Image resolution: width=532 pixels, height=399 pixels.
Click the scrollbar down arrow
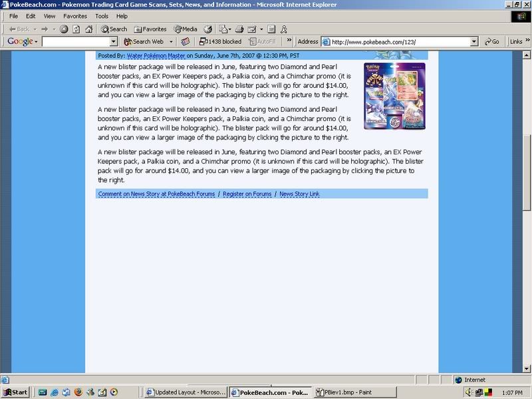tap(526, 368)
